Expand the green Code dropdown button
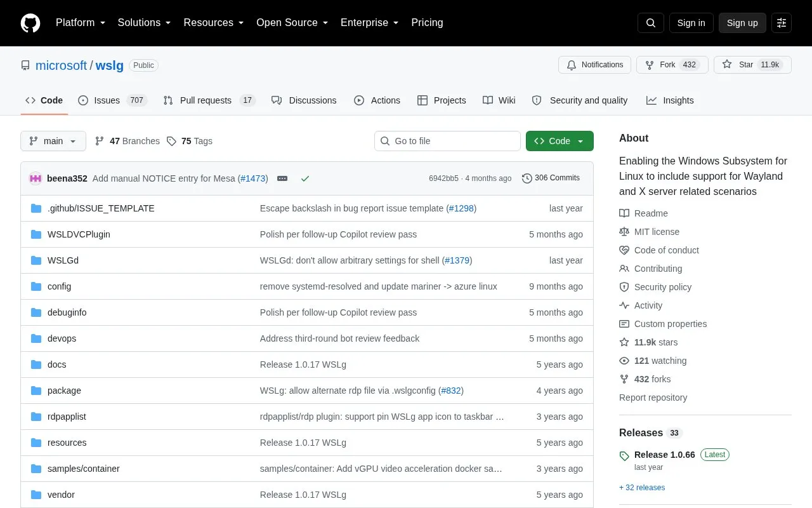 (x=560, y=141)
